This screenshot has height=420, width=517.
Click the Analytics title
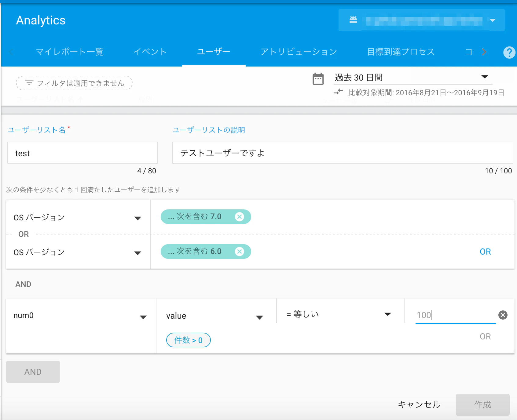click(41, 20)
